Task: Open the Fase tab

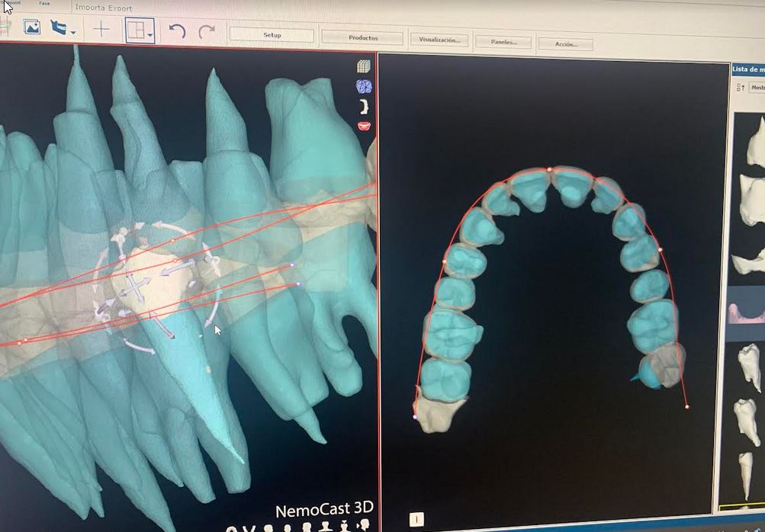Action: [x=44, y=3]
